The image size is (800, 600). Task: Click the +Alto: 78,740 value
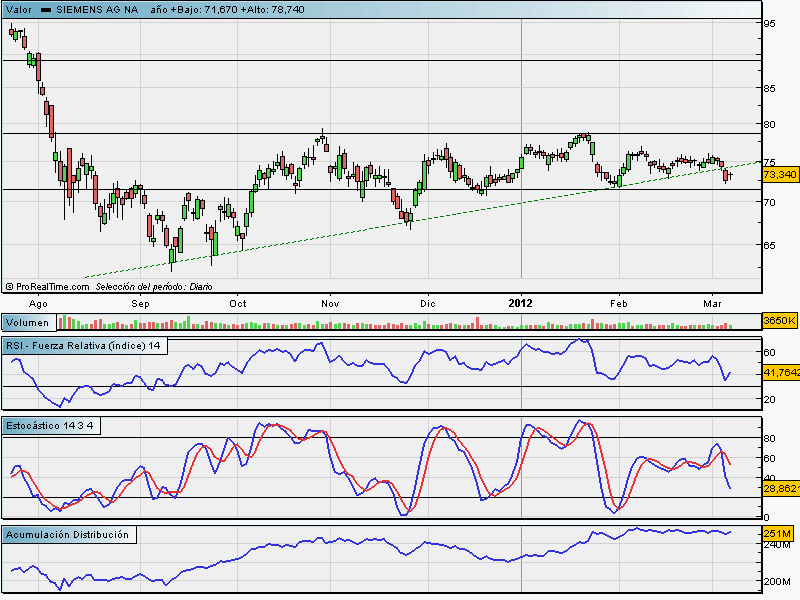272,10
